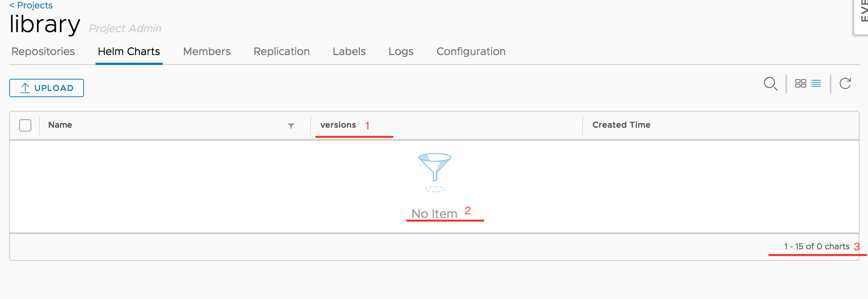Screen dimensions: 868x299
Task: Switch to the Repositories tab
Action: pyautogui.click(x=43, y=51)
